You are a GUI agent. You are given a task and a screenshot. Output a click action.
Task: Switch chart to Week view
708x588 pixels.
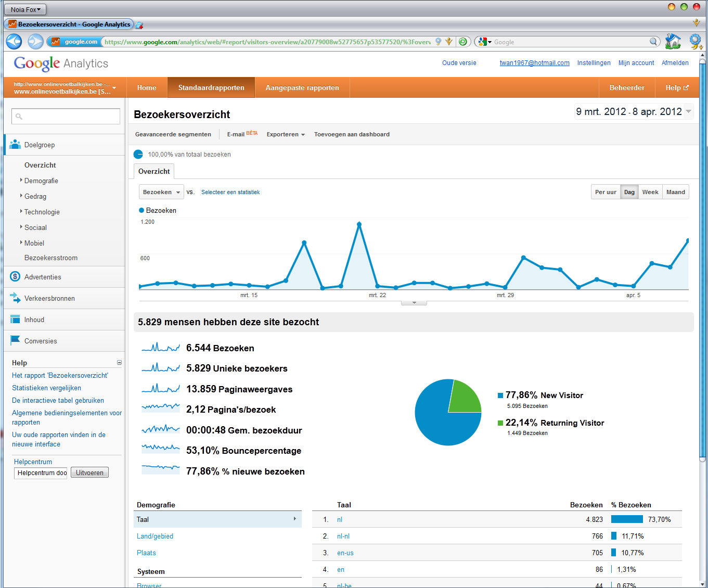coord(650,192)
